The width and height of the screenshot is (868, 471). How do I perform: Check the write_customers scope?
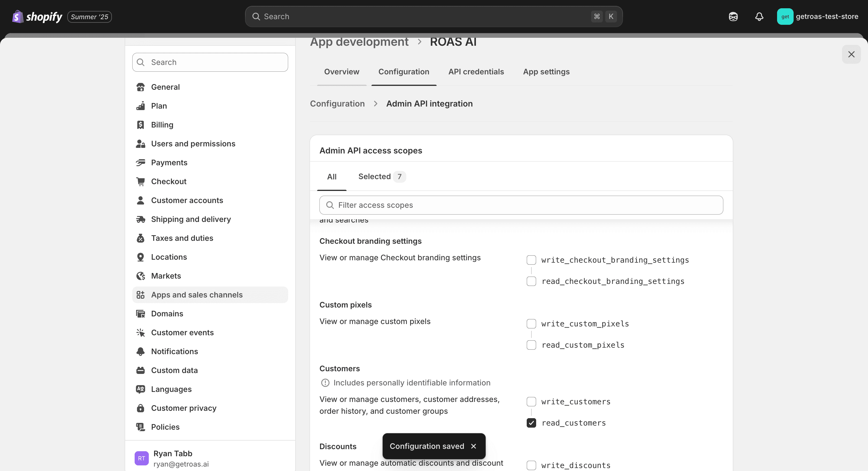tap(531, 401)
